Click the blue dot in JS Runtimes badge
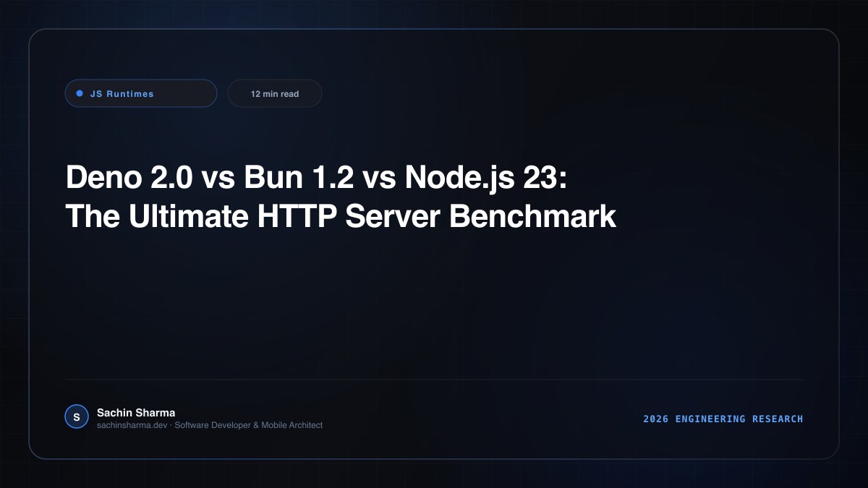The height and width of the screenshot is (488, 868). [80, 93]
